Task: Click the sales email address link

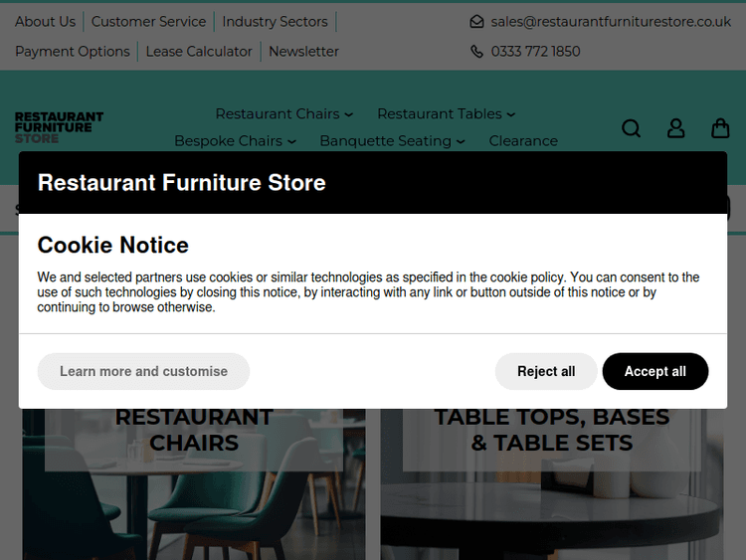Action: pyautogui.click(x=611, y=22)
